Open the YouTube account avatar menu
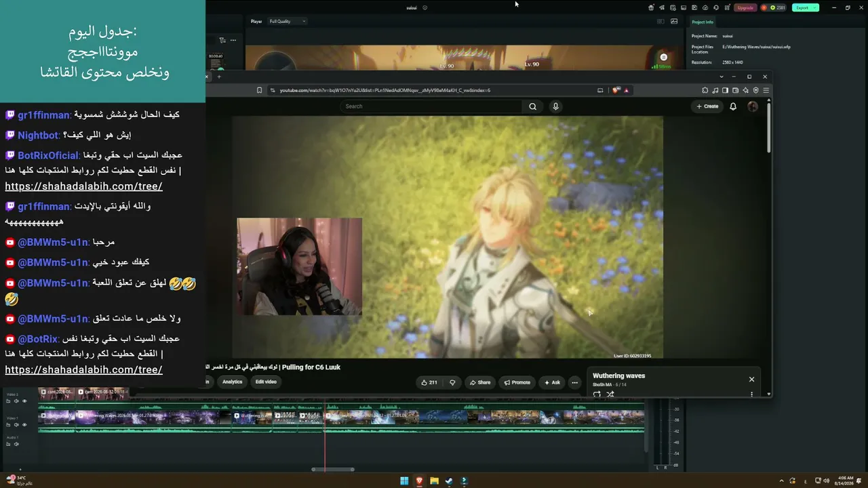 [x=753, y=106]
